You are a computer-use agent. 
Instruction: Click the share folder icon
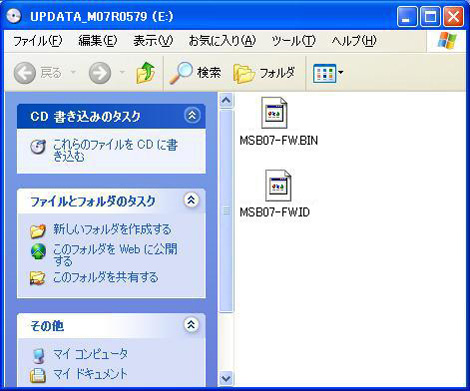point(38,278)
